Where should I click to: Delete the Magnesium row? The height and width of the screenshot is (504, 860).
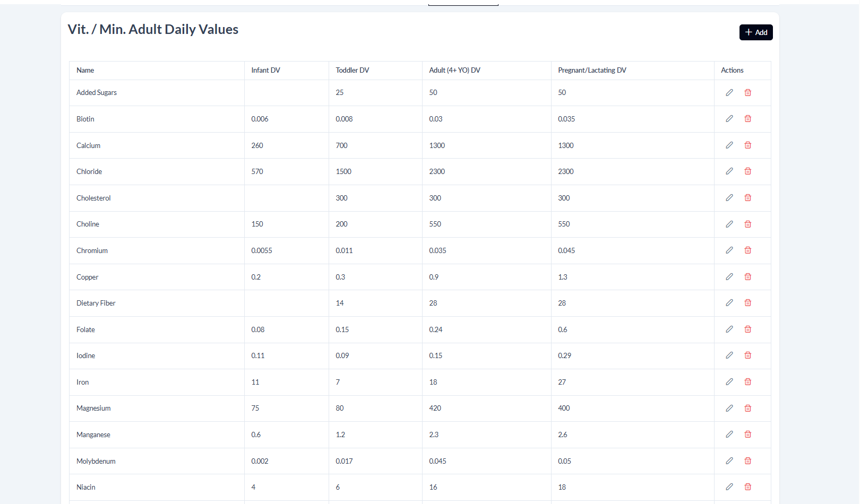748,409
